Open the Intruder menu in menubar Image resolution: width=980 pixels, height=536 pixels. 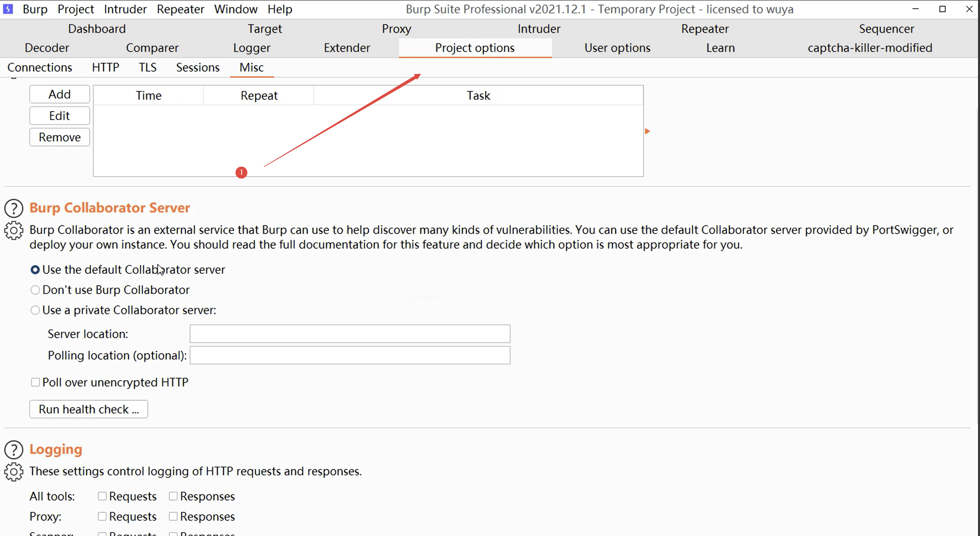pos(125,9)
